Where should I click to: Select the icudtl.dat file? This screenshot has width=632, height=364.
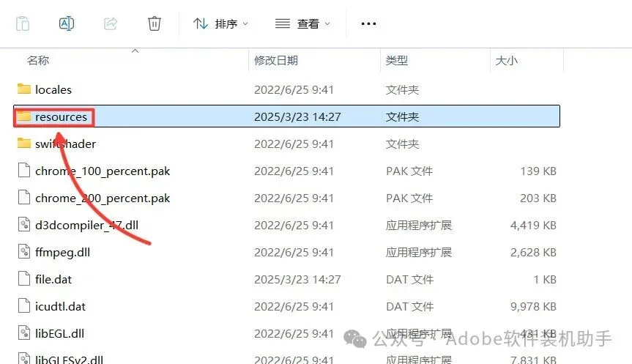coord(286,306)
